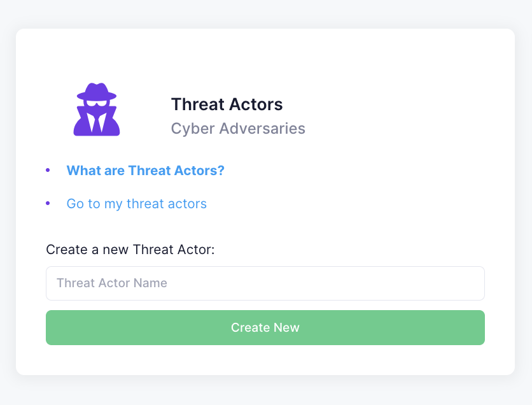
Task: Select the Threat Actors heading text
Action: [227, 104]
